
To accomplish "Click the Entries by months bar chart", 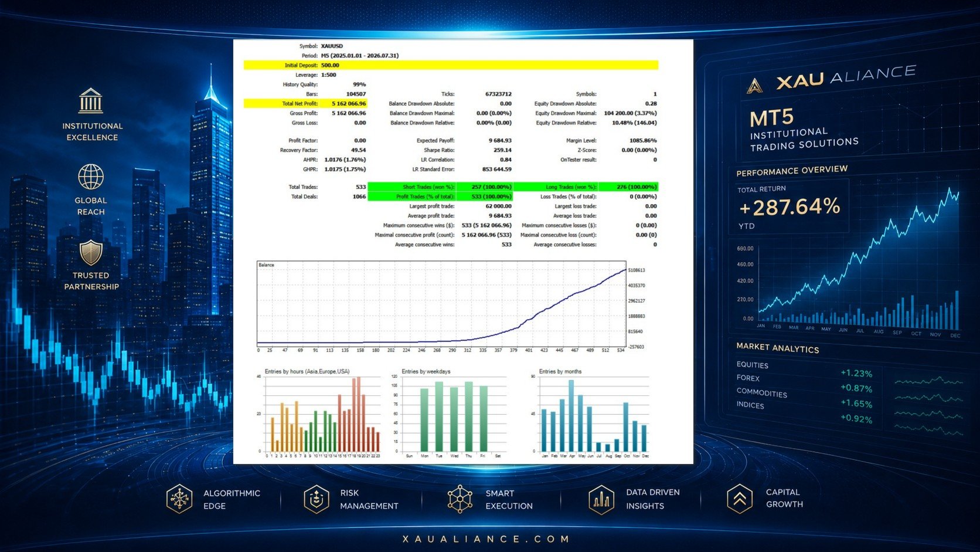I will pos(591,414).
